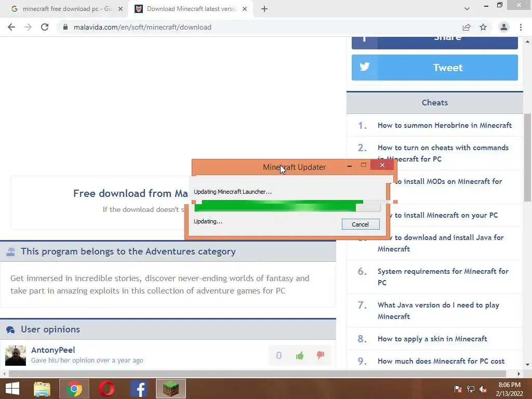The width and height of the screenshot is (532, 399).
Task: Click the Cheats panel header
Action: [x=435, y=102]
